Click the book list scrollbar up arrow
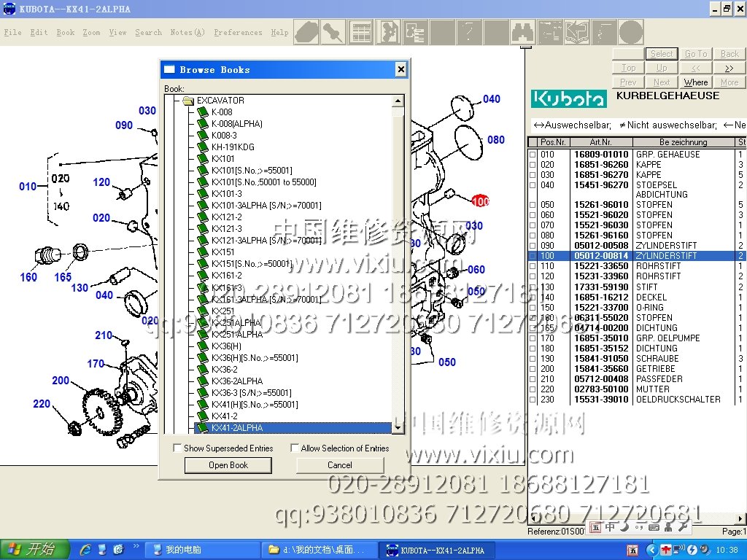Viewport: 747px width, 560px height. [x=398, y=101]
